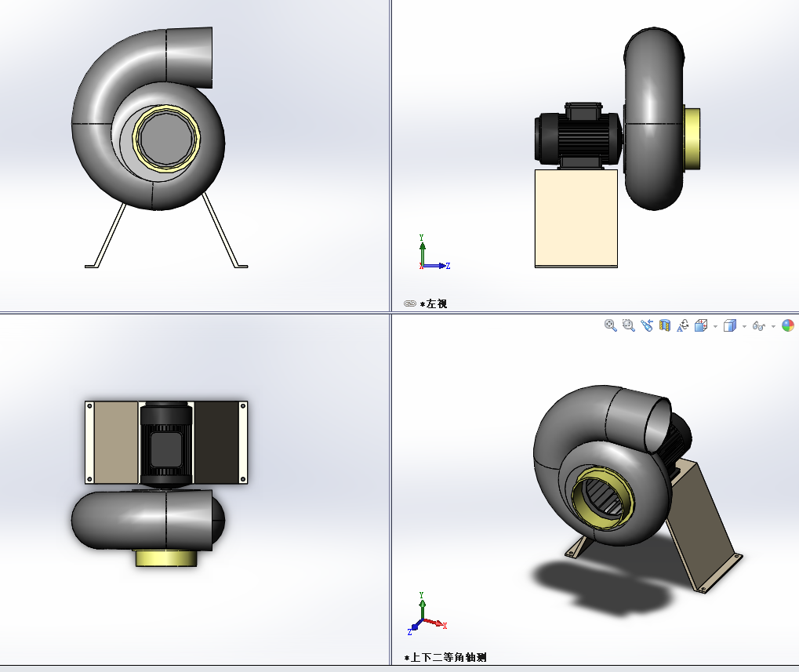Image resolution: width=799 pixels, height=672 pixels.
Task: Click the *左视 view label
Action: [x=434, y=303]
